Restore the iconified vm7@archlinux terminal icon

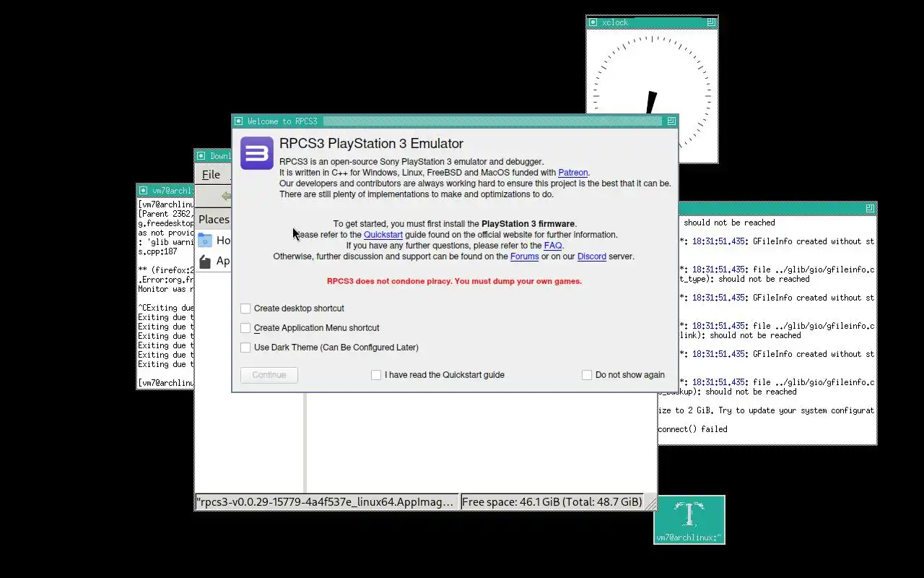coord(689,519)
